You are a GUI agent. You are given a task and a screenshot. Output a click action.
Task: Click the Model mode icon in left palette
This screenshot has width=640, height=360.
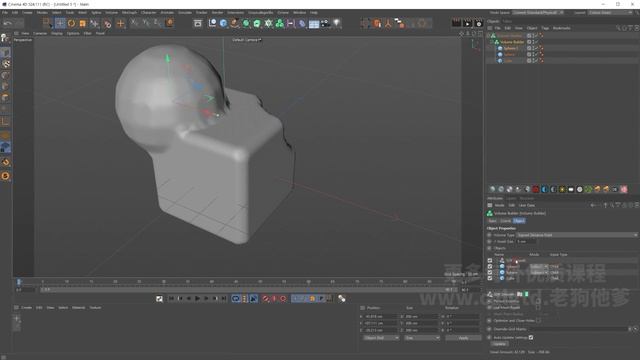[5, 53]
